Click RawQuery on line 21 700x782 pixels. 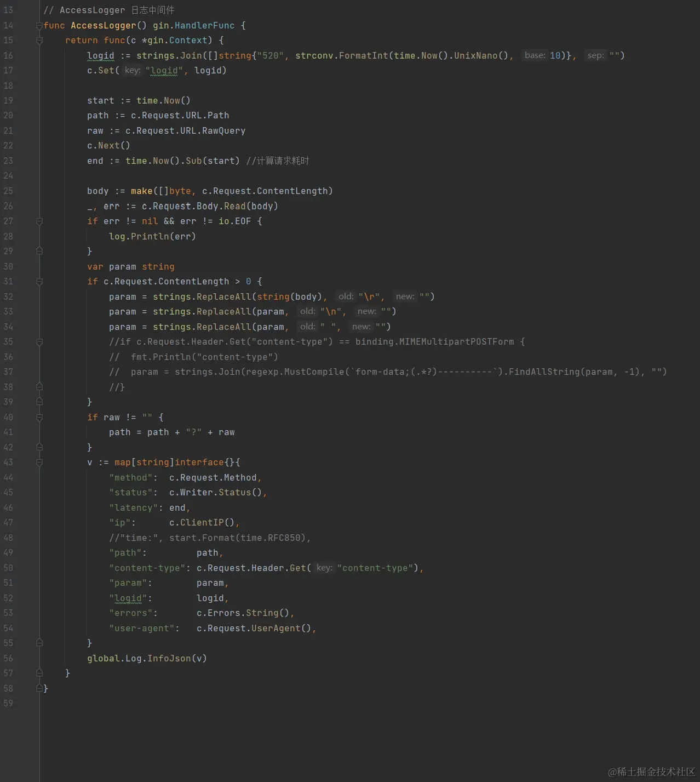click(x=223, y=131)
